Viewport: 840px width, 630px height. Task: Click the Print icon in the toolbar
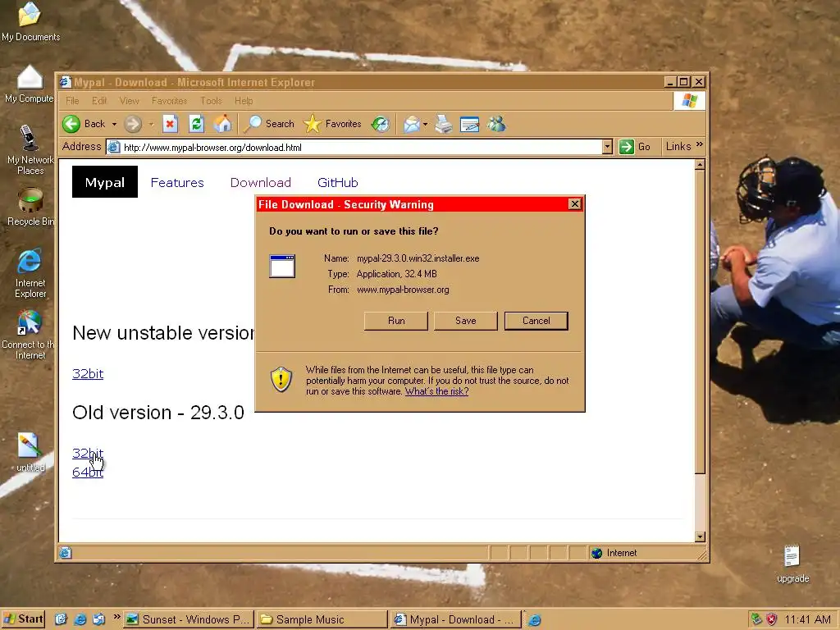(x=444, y=125)
